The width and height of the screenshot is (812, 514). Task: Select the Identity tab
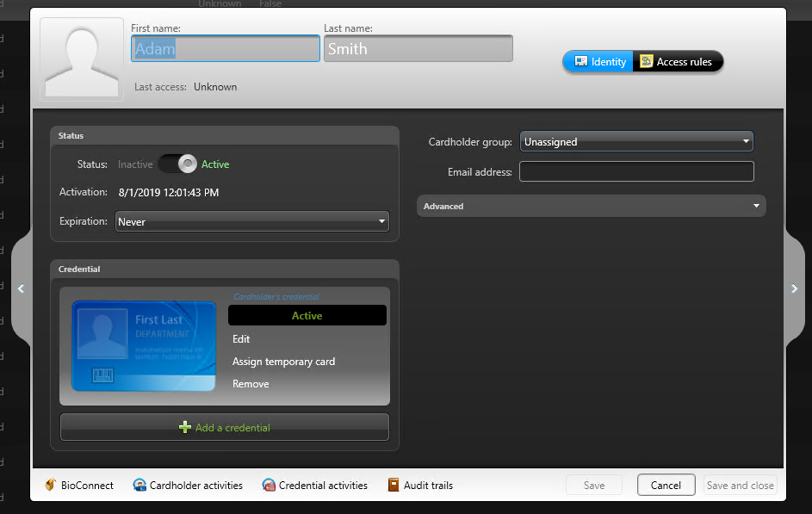598,61
